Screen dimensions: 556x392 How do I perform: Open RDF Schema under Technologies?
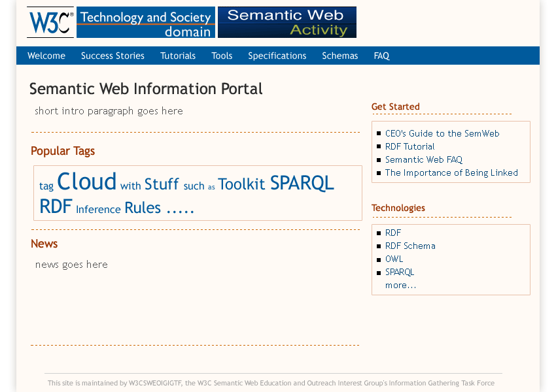click(x=410, y=246)
